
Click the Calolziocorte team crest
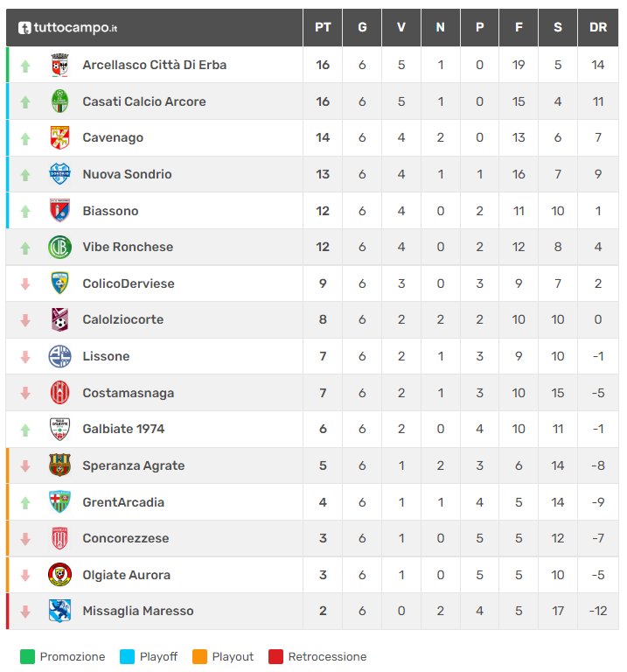pyautogui.click(x=59, y=319)
